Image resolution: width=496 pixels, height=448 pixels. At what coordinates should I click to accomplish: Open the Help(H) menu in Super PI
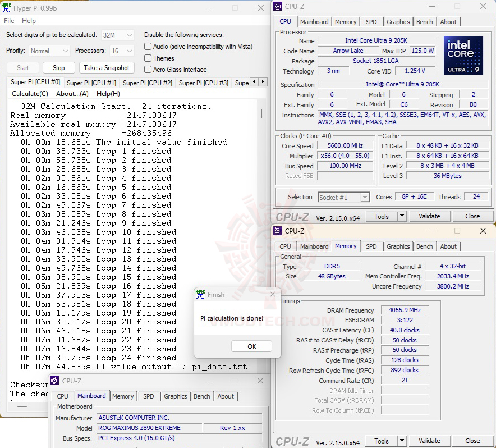(108, 94)
